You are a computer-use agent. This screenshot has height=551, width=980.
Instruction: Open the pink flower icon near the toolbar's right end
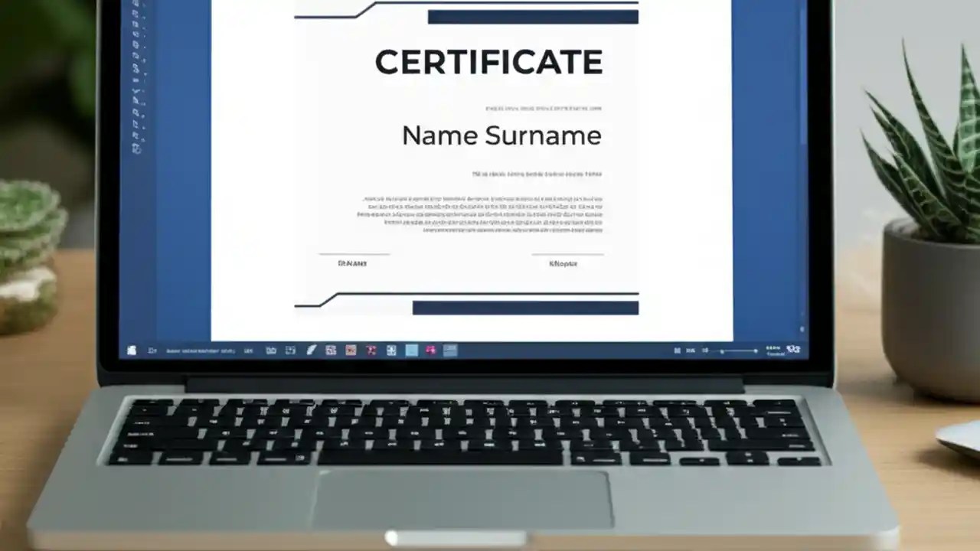(x=431, y=350)
